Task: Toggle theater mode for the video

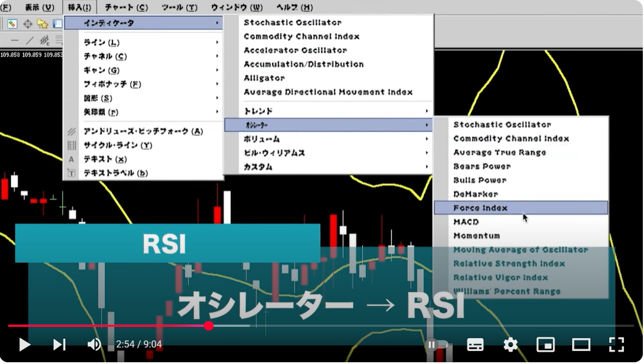Action: point(581,345)
